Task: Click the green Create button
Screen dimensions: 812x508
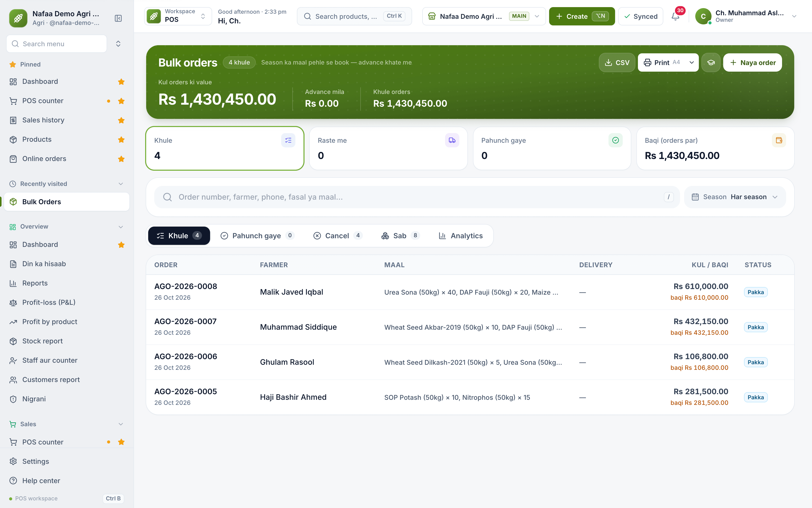Action: [582, 16]
